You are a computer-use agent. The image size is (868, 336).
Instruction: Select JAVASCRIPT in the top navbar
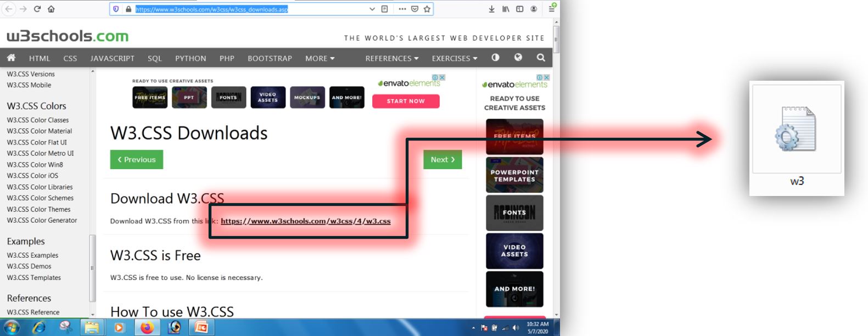(x=112, y=58)
